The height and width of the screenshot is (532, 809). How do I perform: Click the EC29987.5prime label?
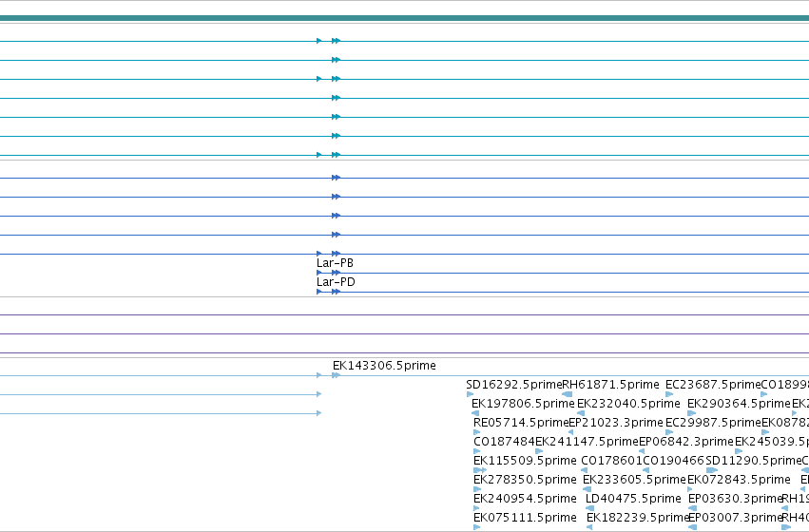(x=713, y=423)
